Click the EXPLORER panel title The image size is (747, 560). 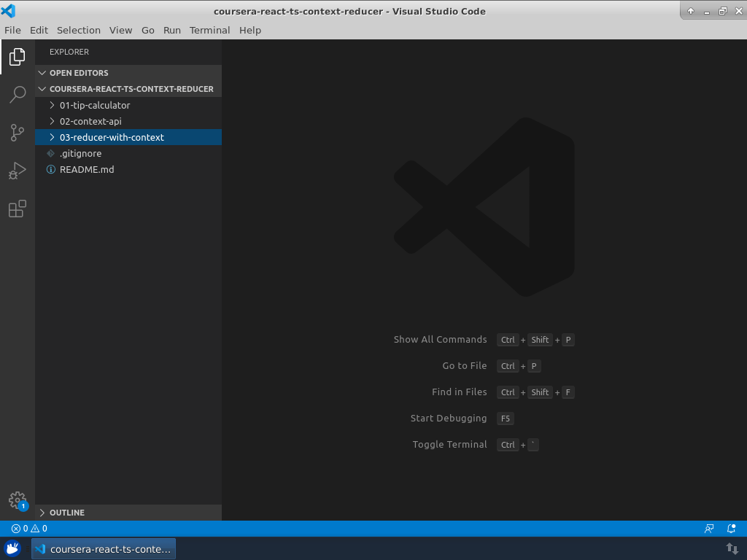pos(69,52)
